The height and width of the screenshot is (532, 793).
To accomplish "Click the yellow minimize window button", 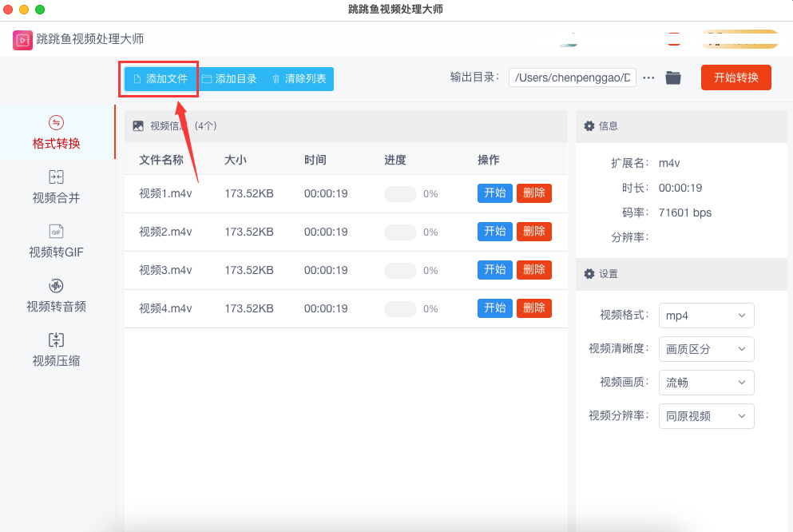I will pos(24,10).
